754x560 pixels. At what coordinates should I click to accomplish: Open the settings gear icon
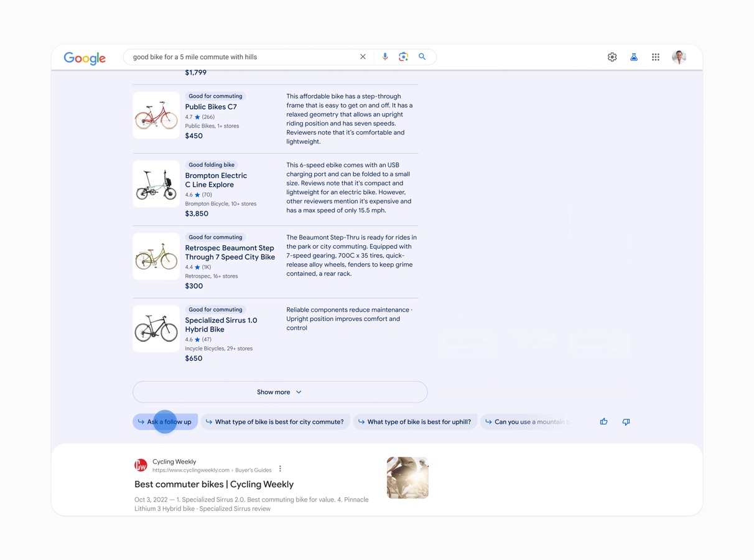coord(612,57)
